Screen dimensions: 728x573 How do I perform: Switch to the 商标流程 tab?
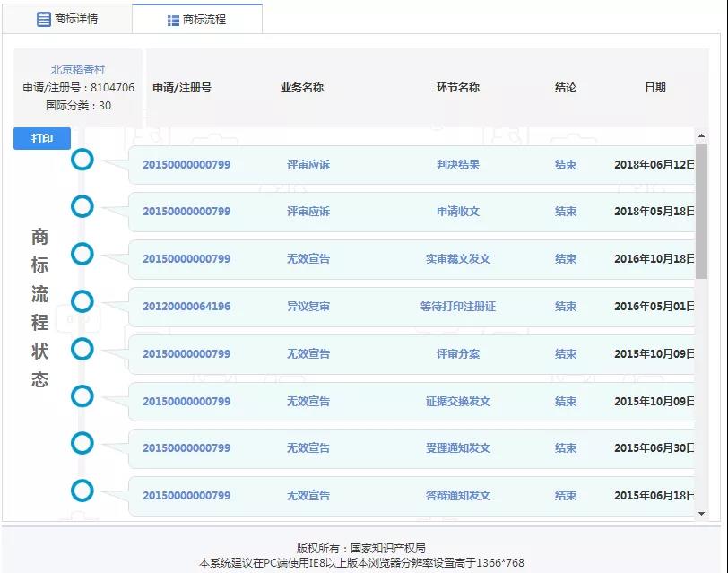click(x=197, y=19)
